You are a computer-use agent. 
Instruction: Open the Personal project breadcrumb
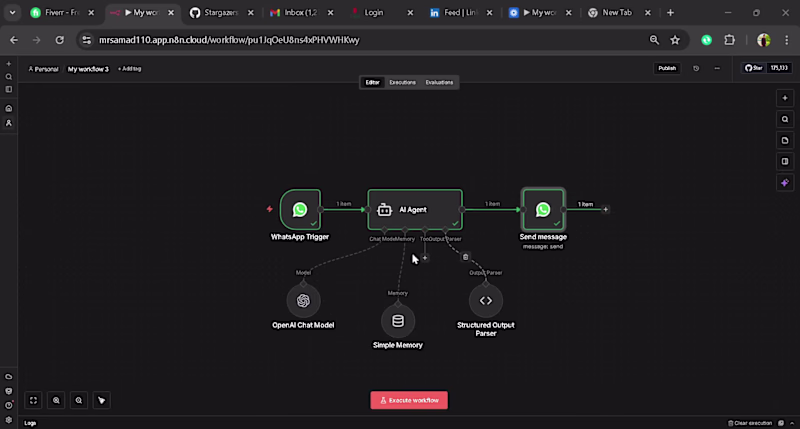[43, 69]
